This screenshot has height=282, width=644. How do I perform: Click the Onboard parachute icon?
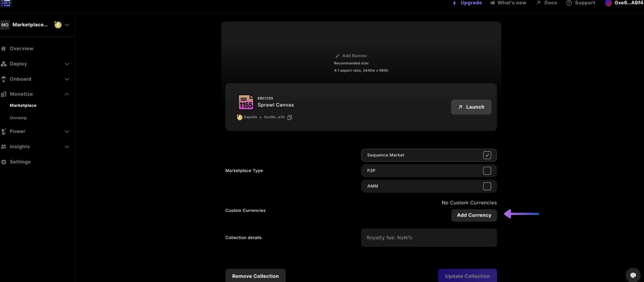tap(4, 79)
